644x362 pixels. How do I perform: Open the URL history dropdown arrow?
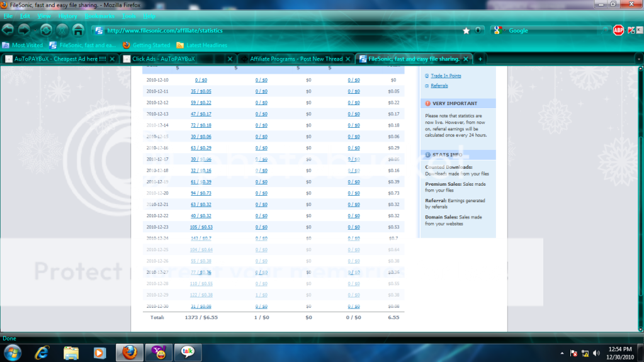coord(478,30)
